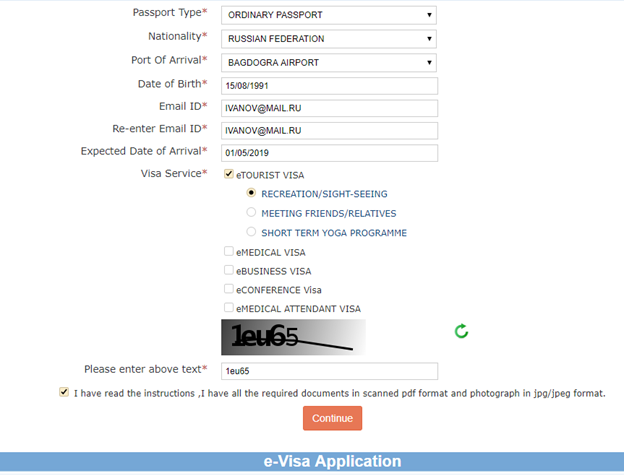Select the Recreation/Sight-Seeing radio option

point(251,193)
